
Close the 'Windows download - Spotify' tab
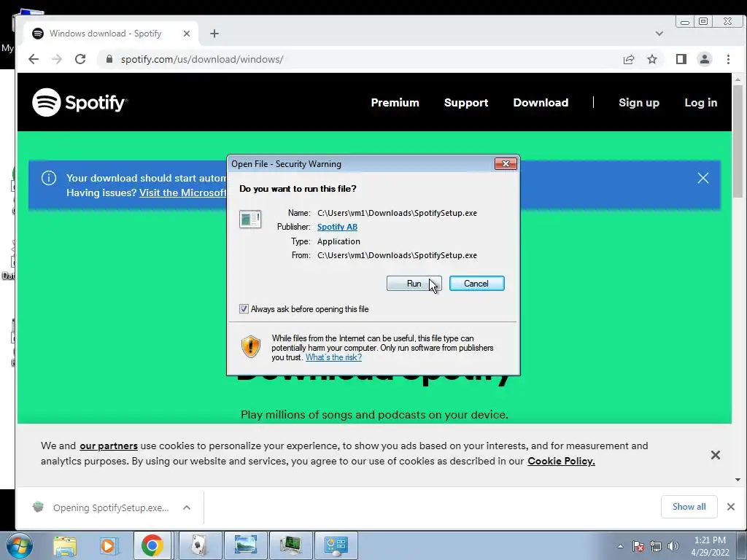click(x=187, y=34)
